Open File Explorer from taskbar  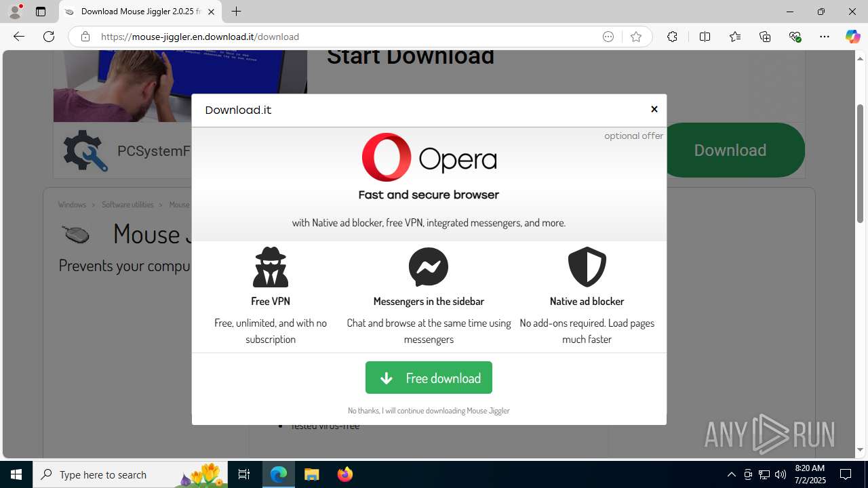[312, 474]
